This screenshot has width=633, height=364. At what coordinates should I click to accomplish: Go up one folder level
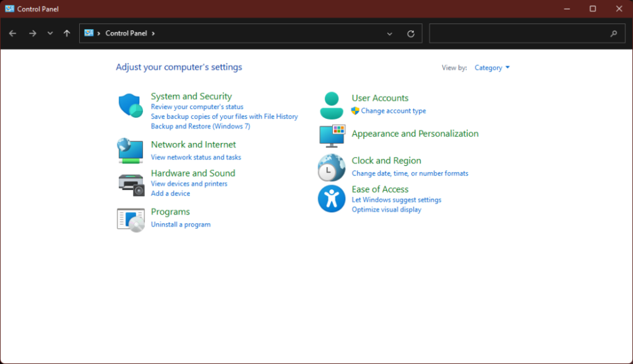point(67,34)
